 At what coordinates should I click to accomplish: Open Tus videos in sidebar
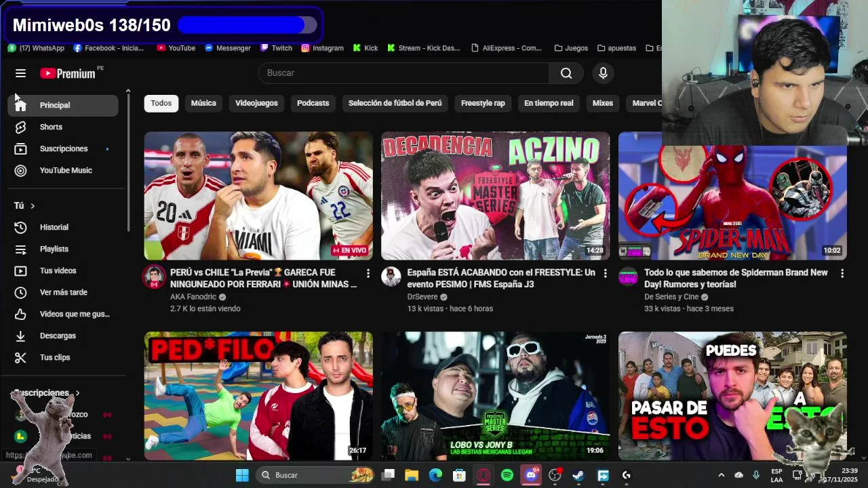pyautogui.click(x=63, y=270)
